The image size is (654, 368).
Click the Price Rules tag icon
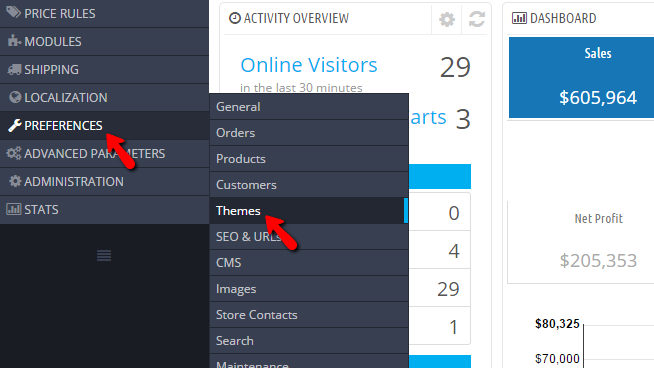pyautogui.click(x=13, y=13)
